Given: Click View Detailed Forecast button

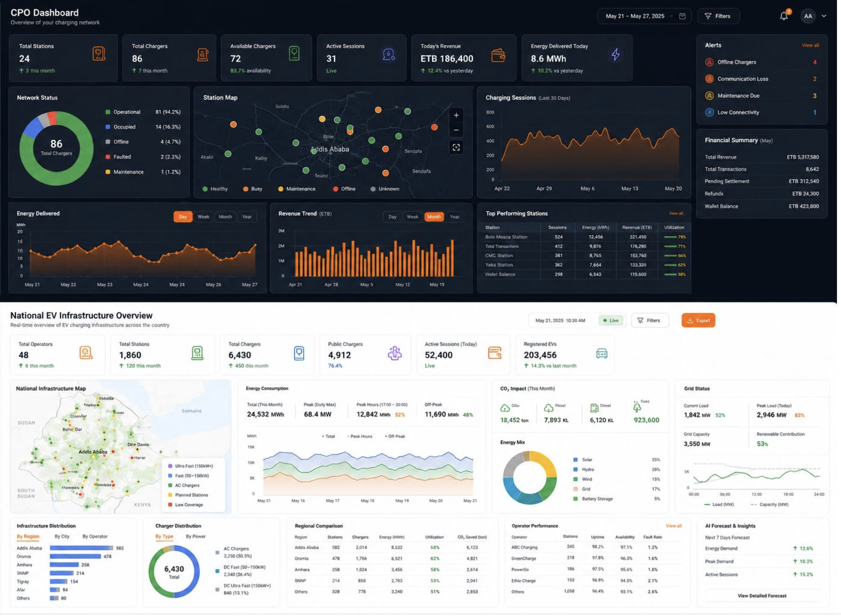Looking at the screenshot, I should tap(762, 596).
